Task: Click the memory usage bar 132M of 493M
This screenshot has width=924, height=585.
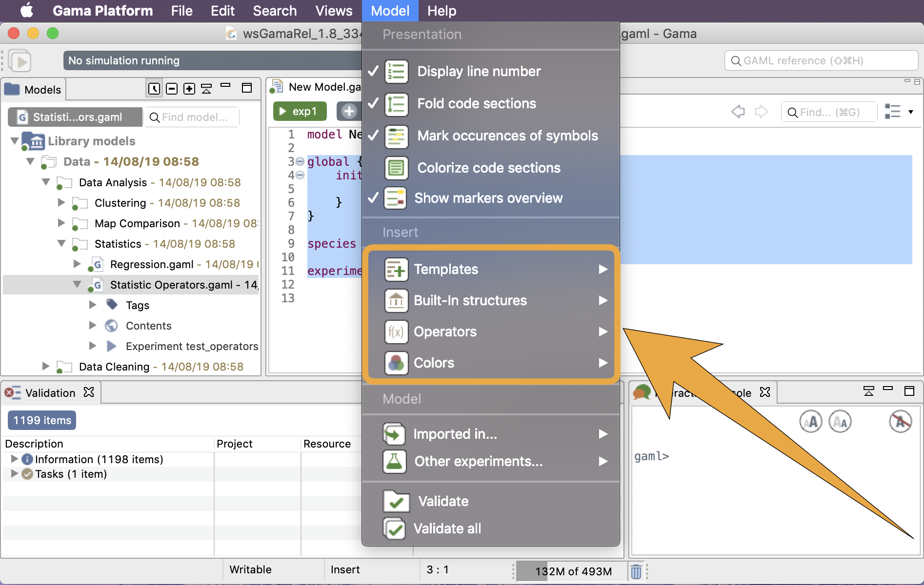Action: tap(573, 571)
